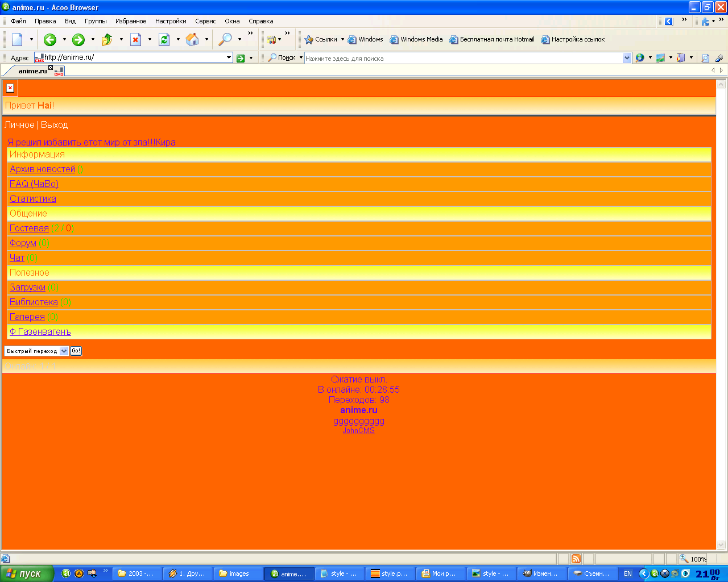This screenshot has width=728, height=582.
Task: Click the magnifier Find icon in toolbar
Action: point(225,39)
